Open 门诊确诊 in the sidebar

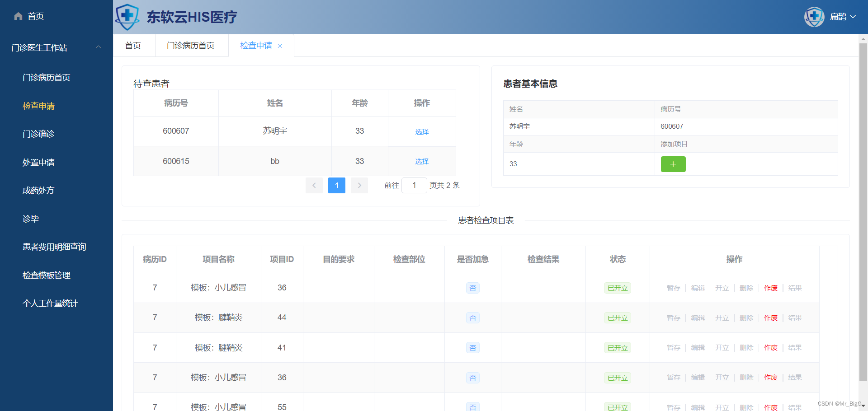pyautogui.click(x=38, y=134)
